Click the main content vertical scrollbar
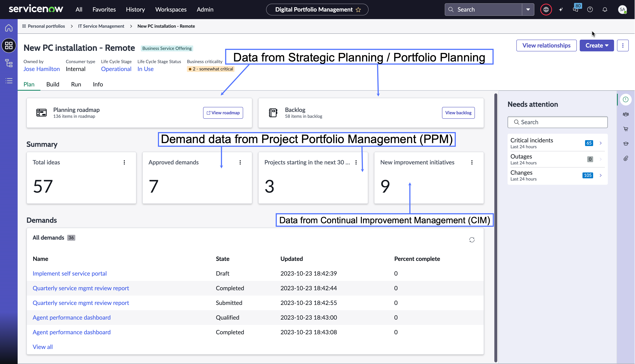 (496, 227)
